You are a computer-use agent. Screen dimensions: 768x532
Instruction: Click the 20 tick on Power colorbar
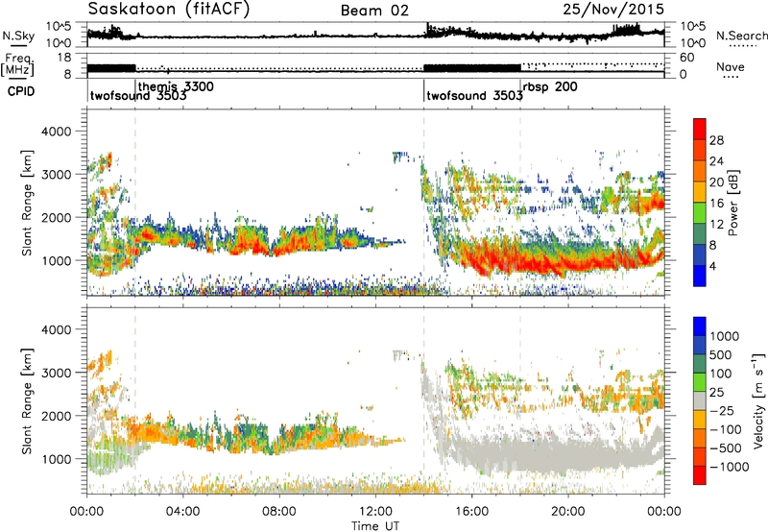click(x=716, y=182)
